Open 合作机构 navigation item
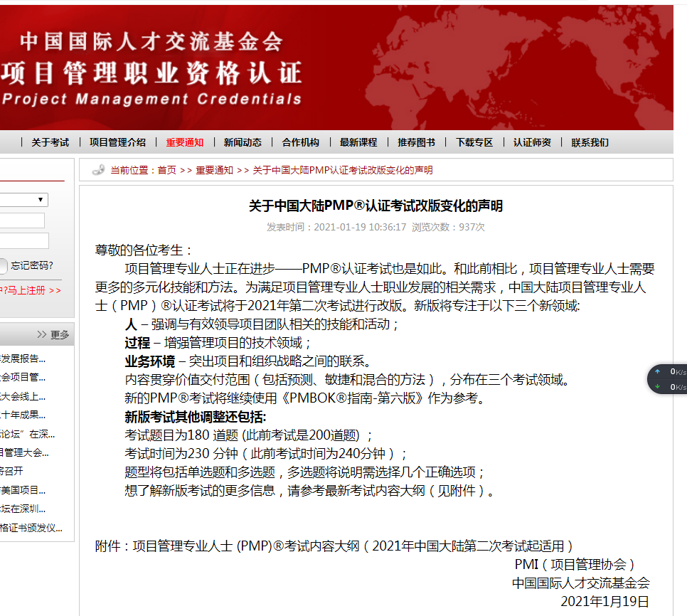This screenshot has height=616, width=687. 301,142
